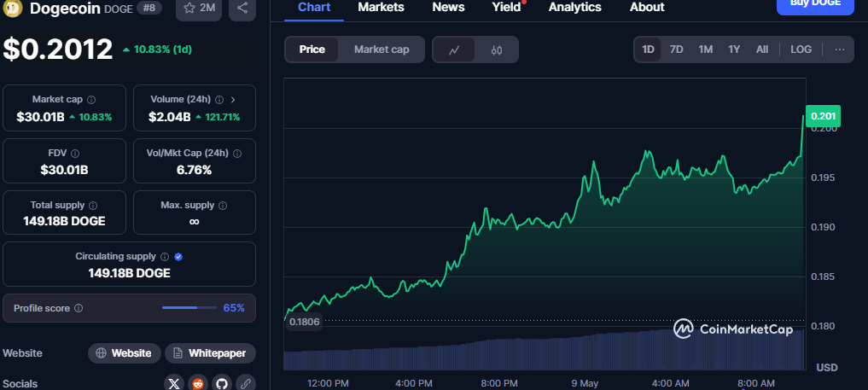Open Market cap info icon
868x390 pixels.
pyautogui.click(x=91, y=100)
